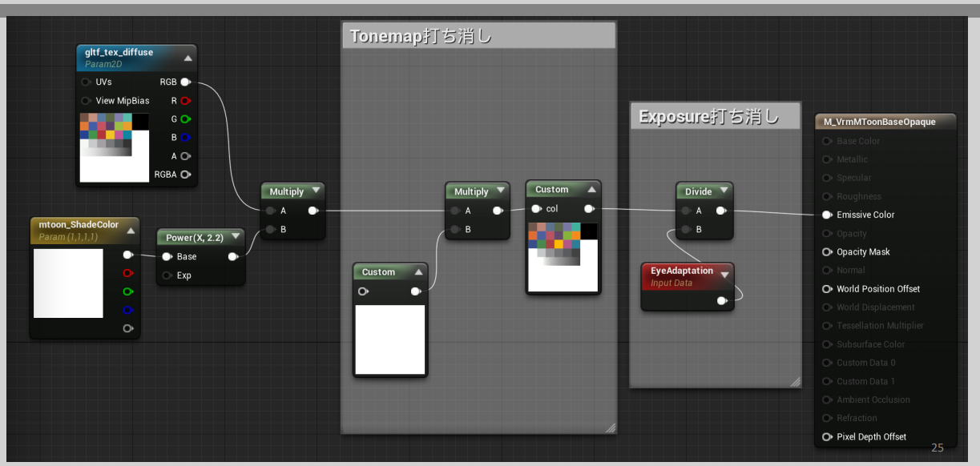980x466 pixels.
Task: Collapse the gltf_tex_diffuse node preview
Action: click(188, 58)
